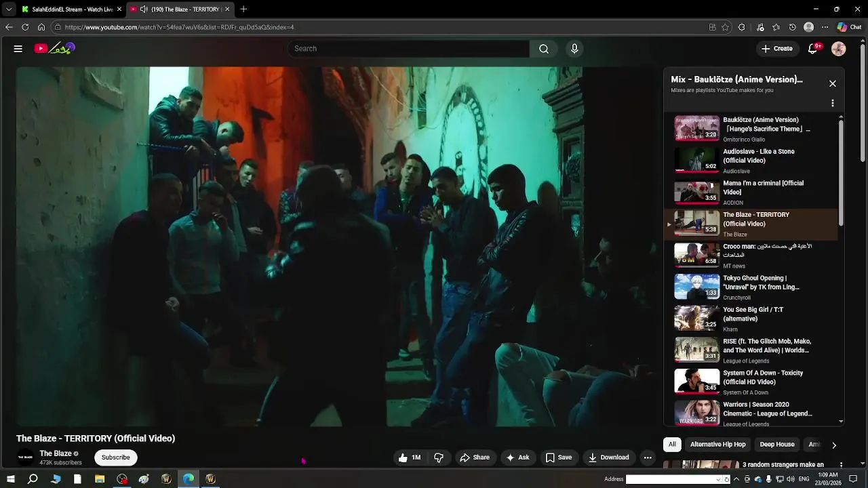Screen dimensions: 868x488
Task: Click the mix playlist scrollbar
Action: coord(841,173)
